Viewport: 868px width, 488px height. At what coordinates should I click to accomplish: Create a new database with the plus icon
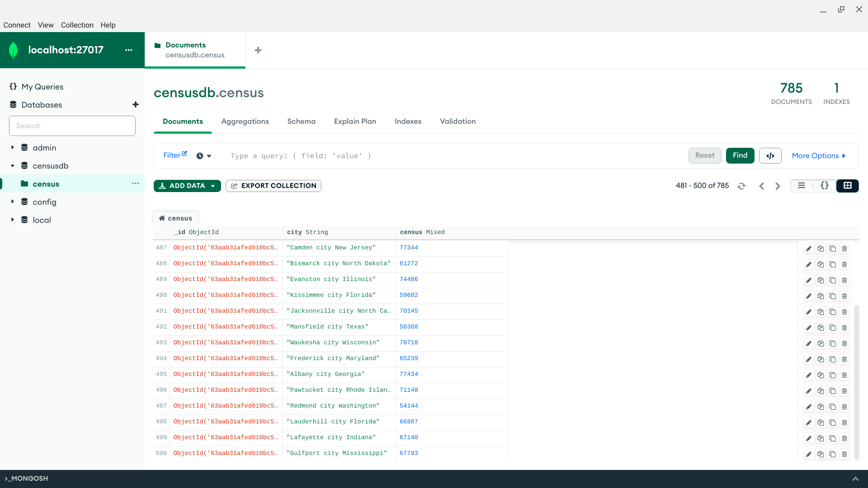(135, 104)
